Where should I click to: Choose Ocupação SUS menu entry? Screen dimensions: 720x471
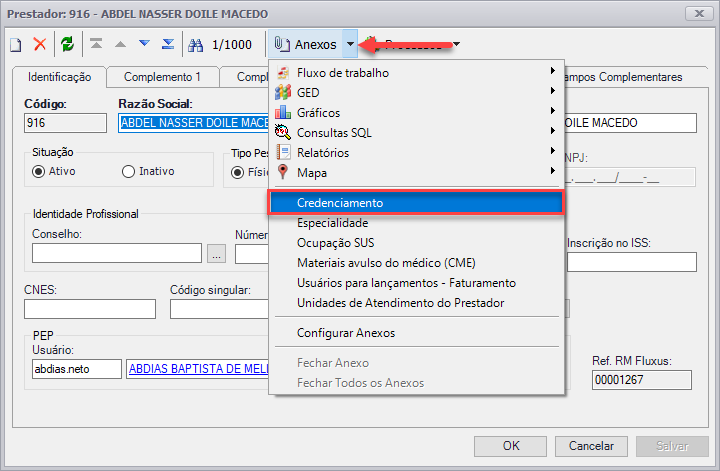[416, 243]
